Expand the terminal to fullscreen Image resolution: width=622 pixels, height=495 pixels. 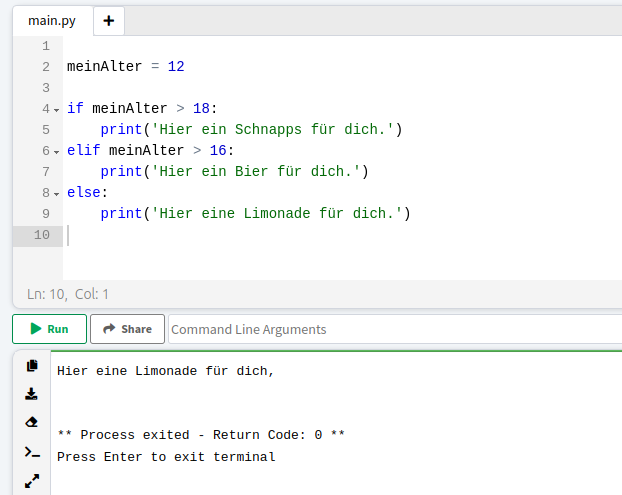(32, 481)
